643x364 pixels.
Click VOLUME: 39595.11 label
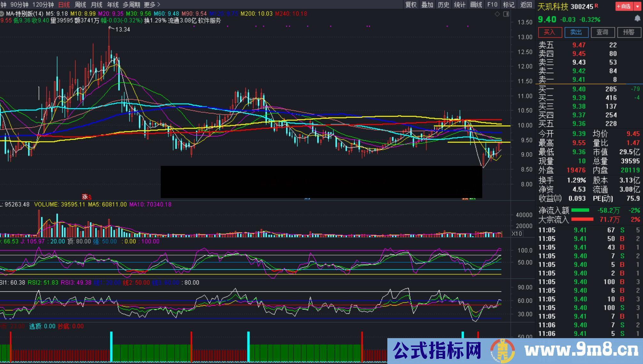[x=59, y=204]
